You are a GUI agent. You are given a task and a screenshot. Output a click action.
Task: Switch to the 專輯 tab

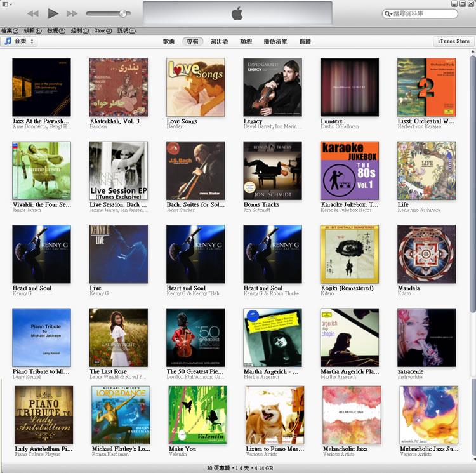[193, 42]
